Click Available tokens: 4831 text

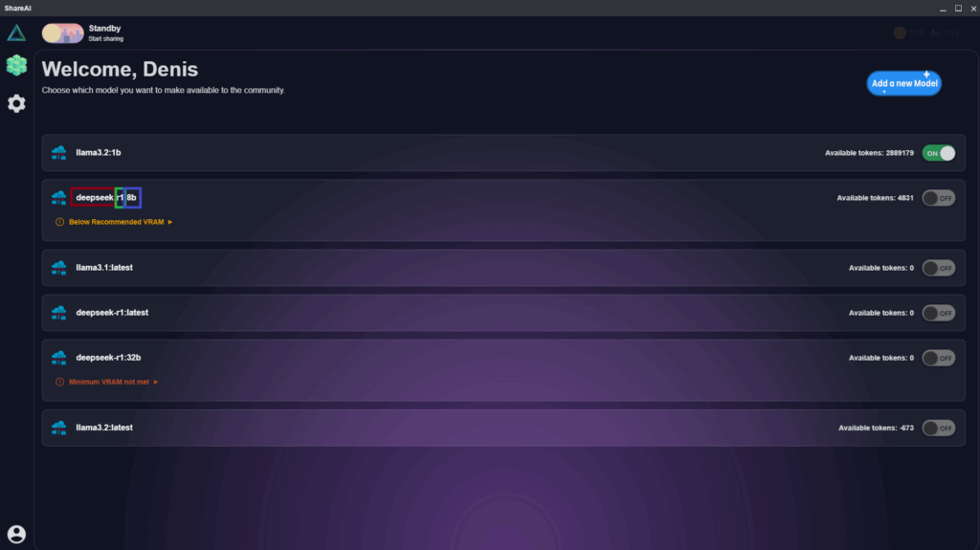pos(875,198)
